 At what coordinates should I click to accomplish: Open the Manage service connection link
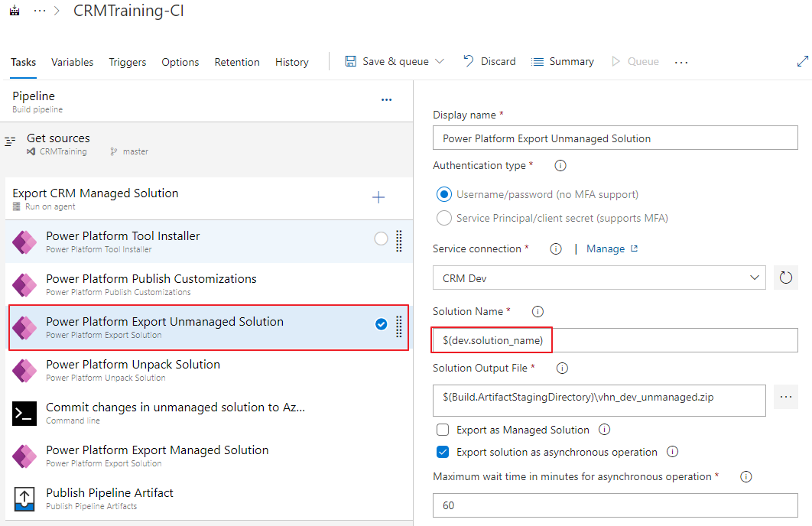(x=612, y=249)
